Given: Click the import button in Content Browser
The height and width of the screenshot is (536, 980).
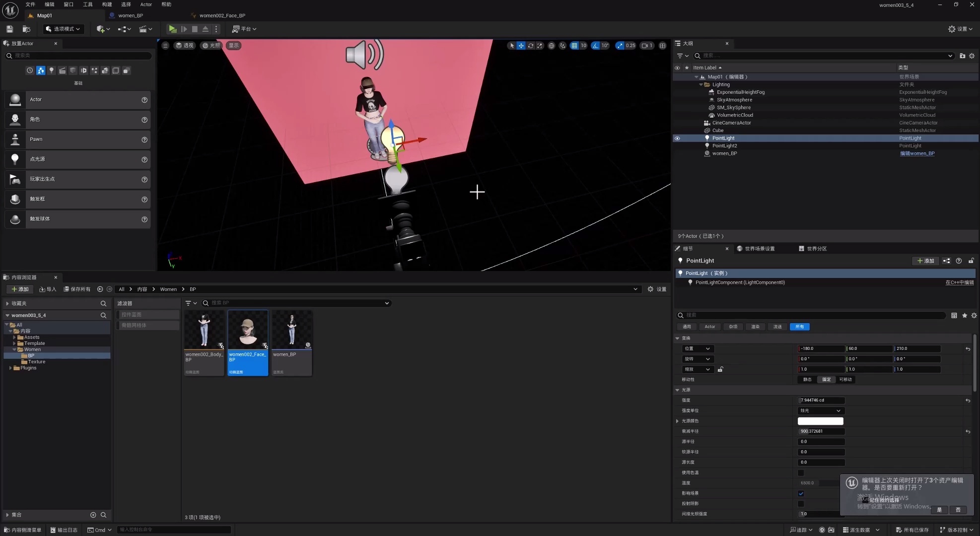Looking at the screenshot, I should point(48,289).
